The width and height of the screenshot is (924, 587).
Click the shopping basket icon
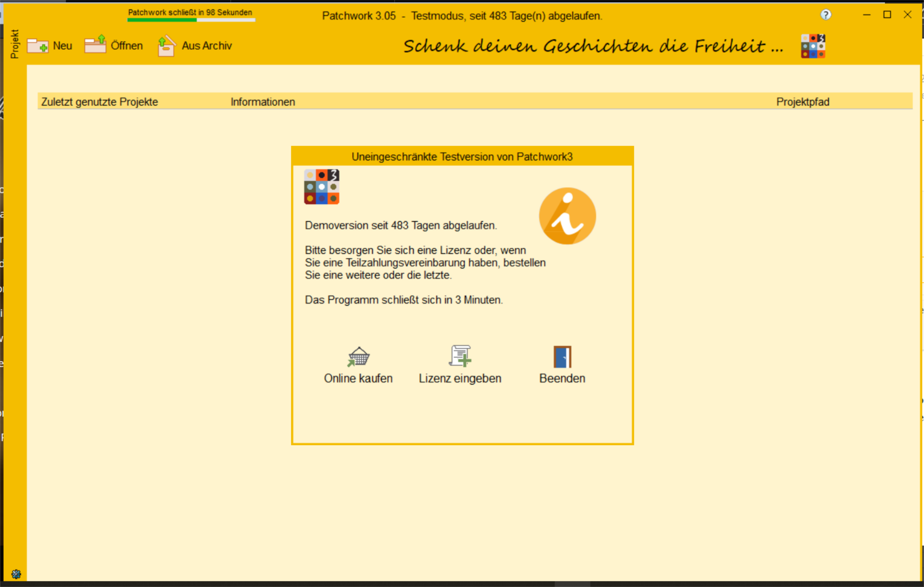tap(358, 357)
